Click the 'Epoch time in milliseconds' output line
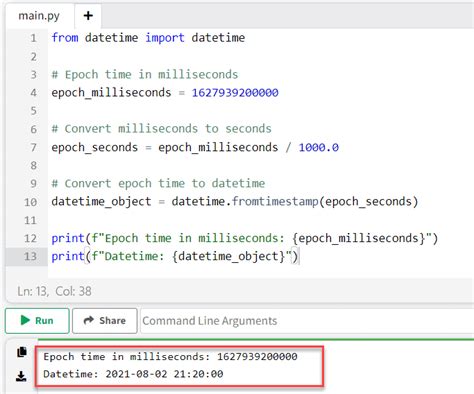The width and height of the screenshot is (474, 394). coord(170,357)
